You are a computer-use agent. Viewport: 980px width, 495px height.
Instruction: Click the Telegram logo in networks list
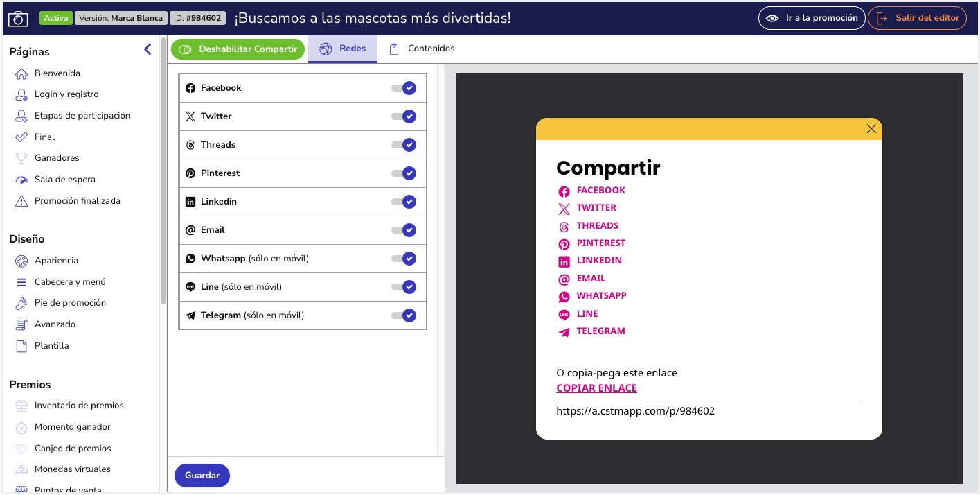click(x=190, y=315)
